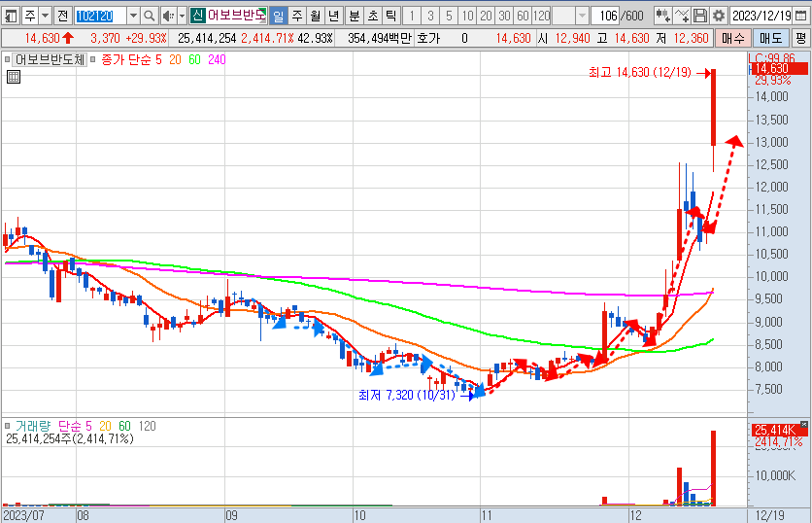The height and width of the screenshot is (523, 812).
Task: Click the 최저 7,320 (10/31) low label
Action: [407, 395]
